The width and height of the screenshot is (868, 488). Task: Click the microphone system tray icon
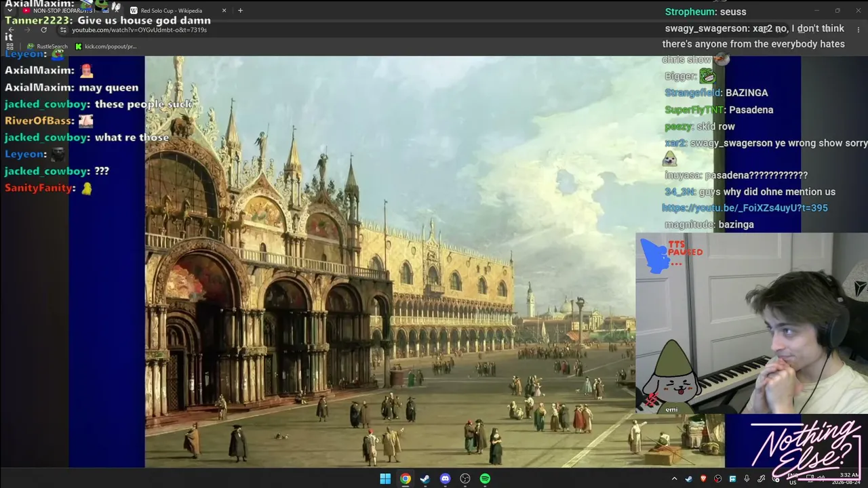[x=747, y=479]
